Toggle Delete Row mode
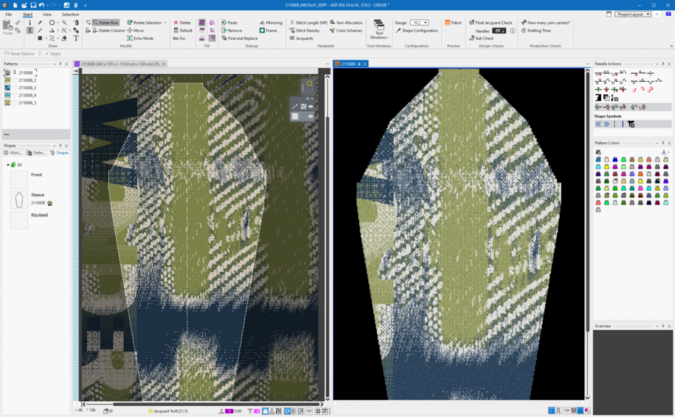The image size is (675, 417). point(106,22)
